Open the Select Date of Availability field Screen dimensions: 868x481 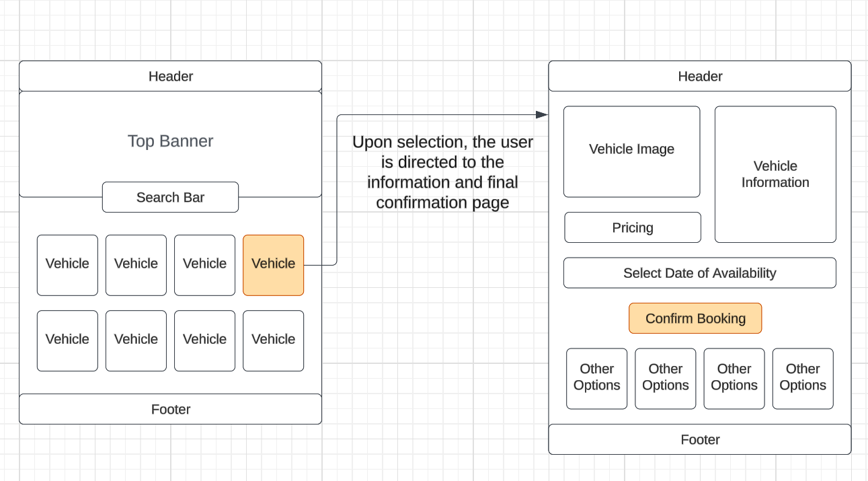coord(699,272)
